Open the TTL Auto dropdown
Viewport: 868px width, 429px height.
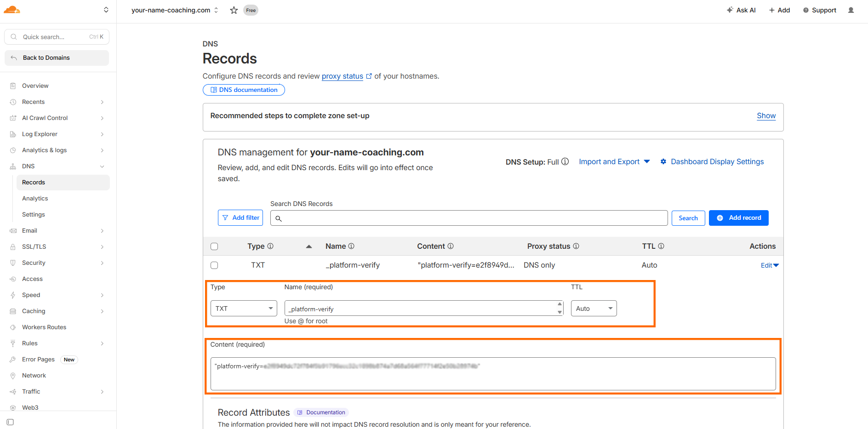click(x=594, y=308)
